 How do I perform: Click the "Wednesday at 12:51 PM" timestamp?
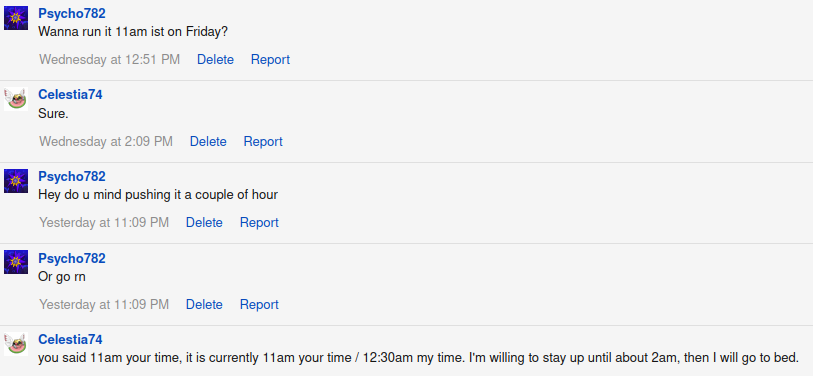point(109,60)
